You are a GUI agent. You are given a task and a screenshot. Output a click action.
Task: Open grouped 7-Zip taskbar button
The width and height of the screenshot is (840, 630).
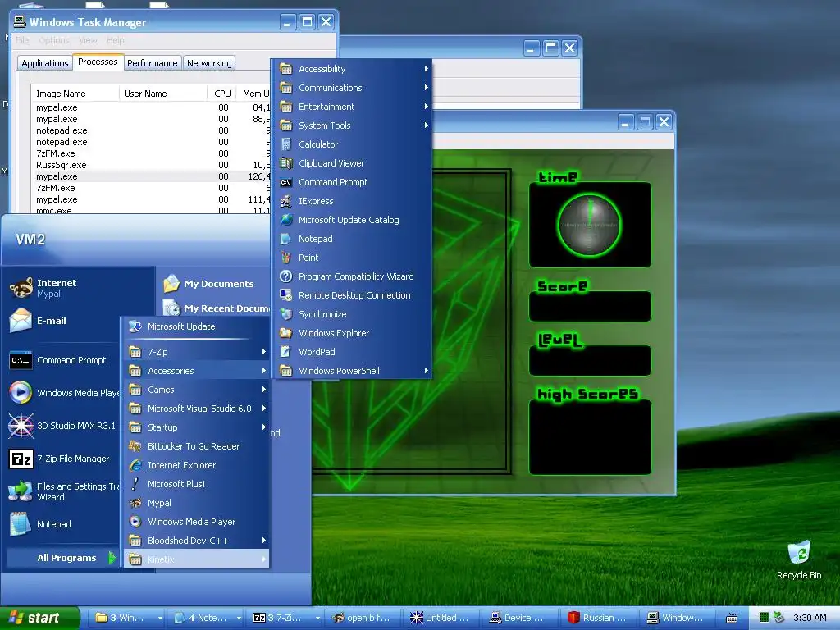click(285, 618)
